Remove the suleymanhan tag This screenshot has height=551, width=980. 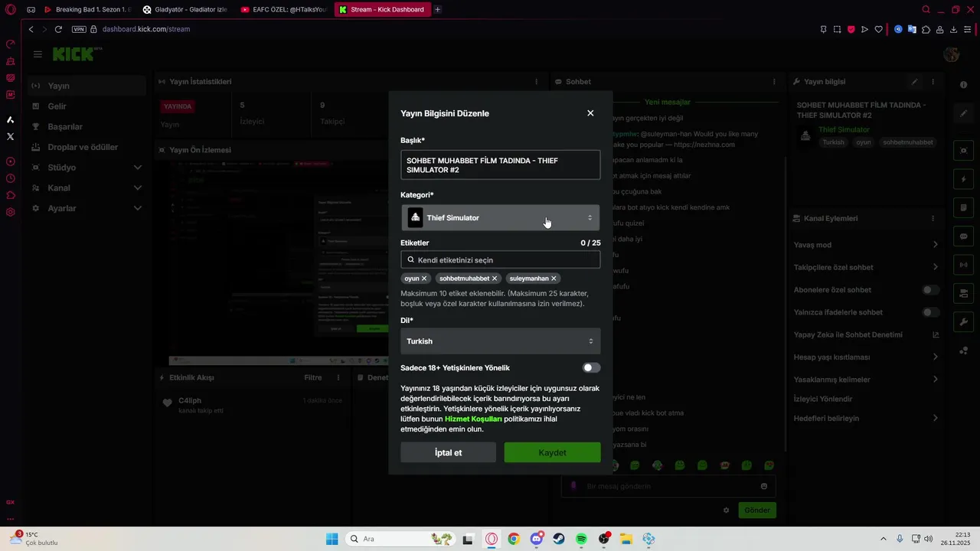554,279
